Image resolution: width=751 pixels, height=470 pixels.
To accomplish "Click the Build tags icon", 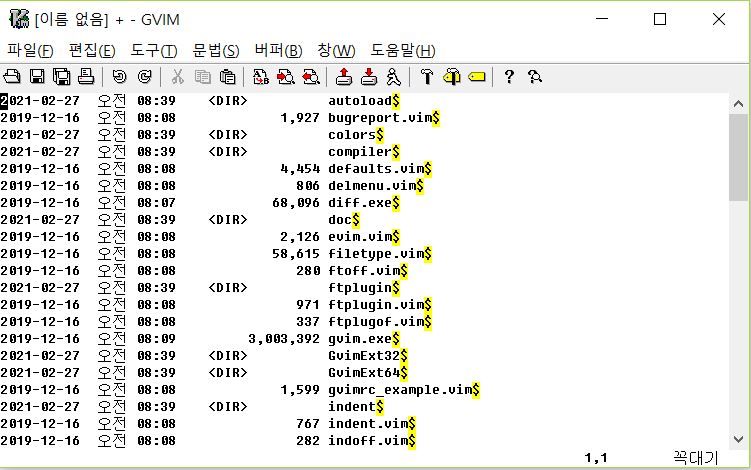I will point(452,77).
